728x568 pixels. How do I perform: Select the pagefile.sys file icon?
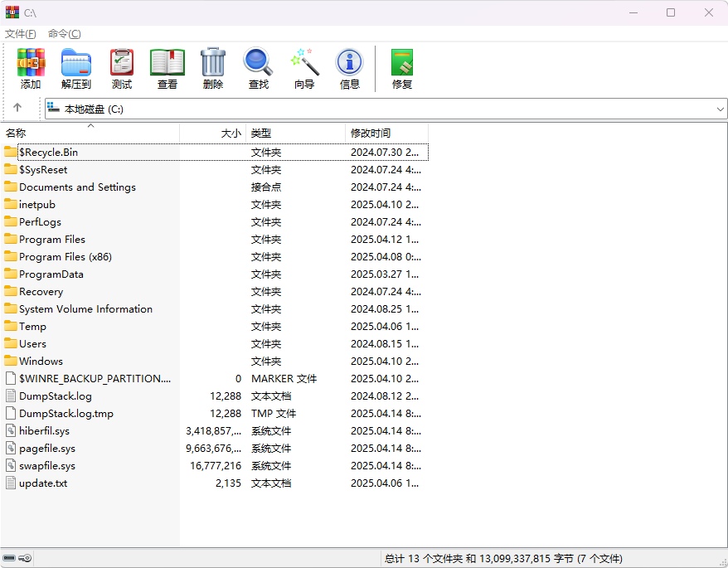pyautogui.click(x=11, y=448)
